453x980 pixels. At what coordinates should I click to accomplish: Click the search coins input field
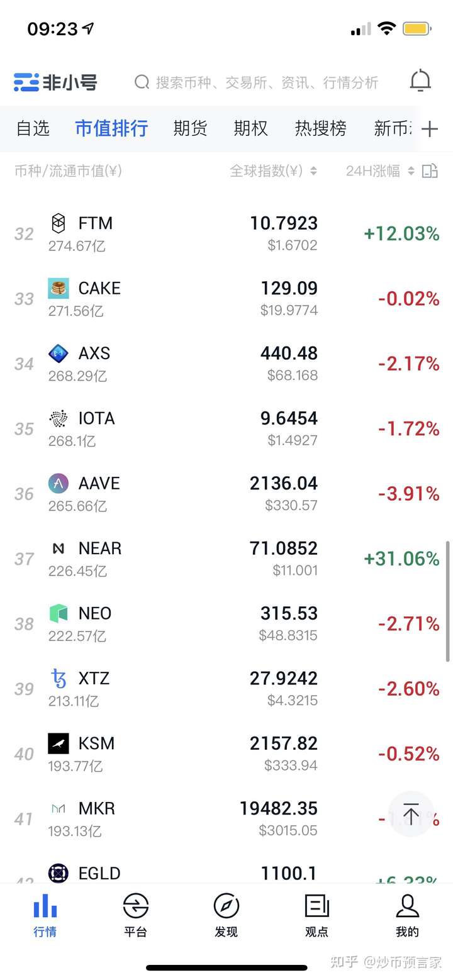pyautogui.click(x=264, y=82)
